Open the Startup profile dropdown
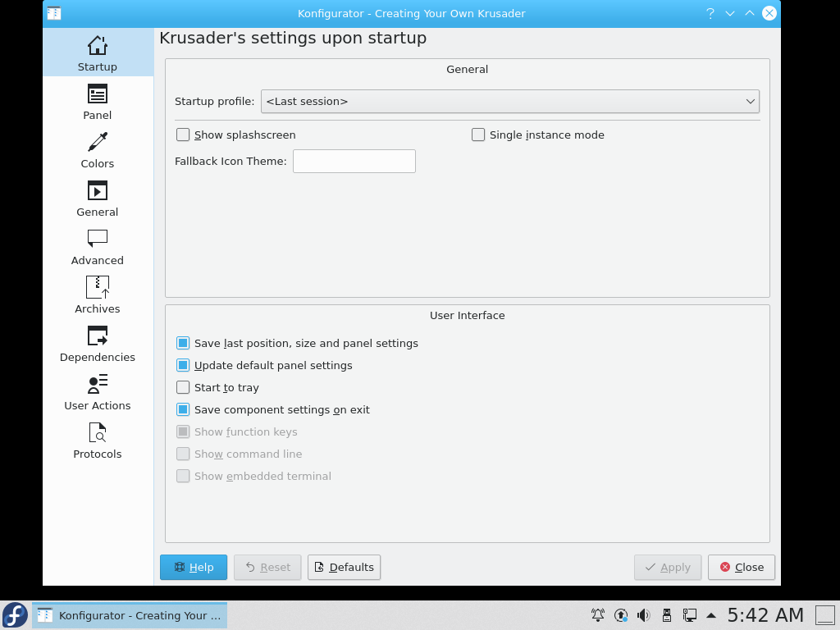 click(510, 101)
